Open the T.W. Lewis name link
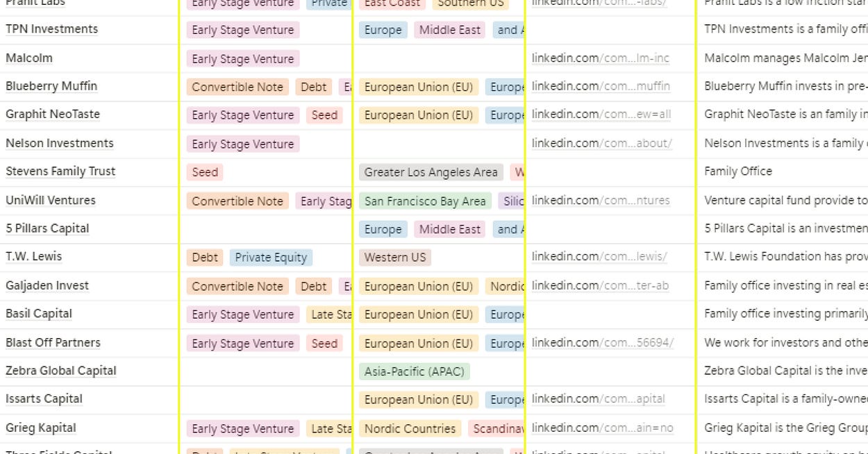This screenshot has width=868, height=454. [x=34, y=256]
